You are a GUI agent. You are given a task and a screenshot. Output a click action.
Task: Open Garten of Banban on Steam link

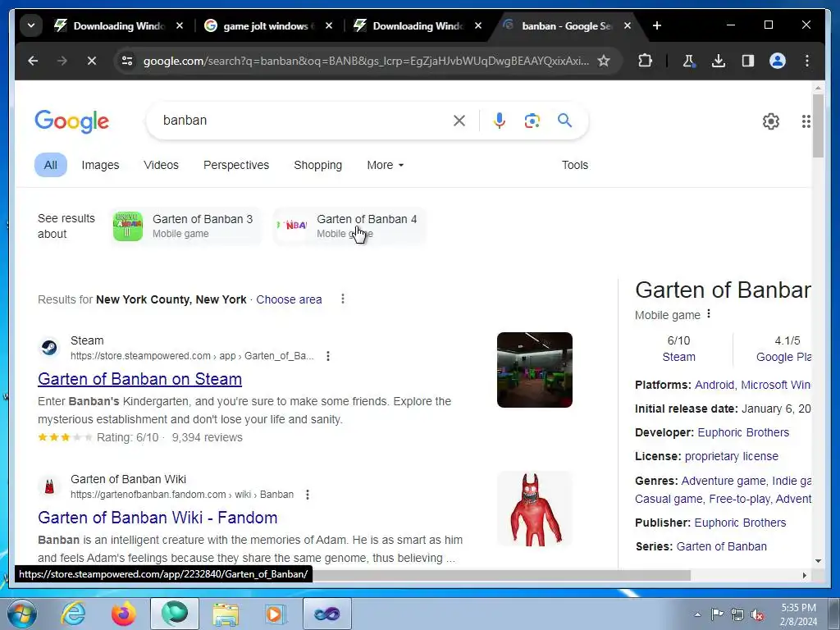[x=139, y=379]
